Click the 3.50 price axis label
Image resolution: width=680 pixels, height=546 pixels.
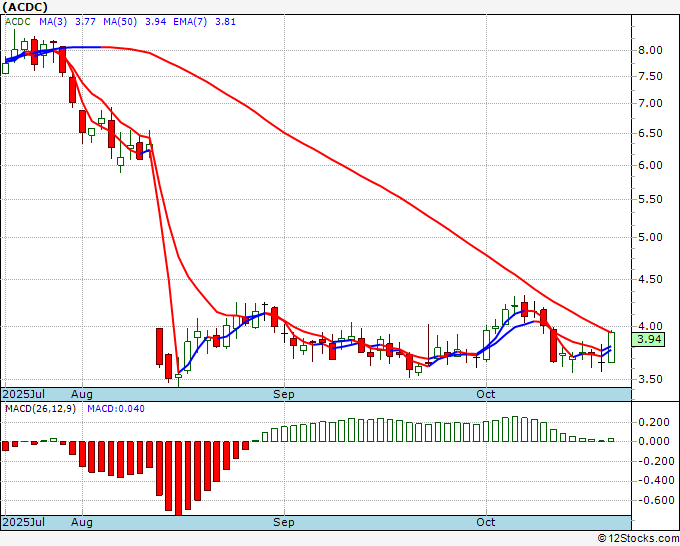[x=650, y=379]
